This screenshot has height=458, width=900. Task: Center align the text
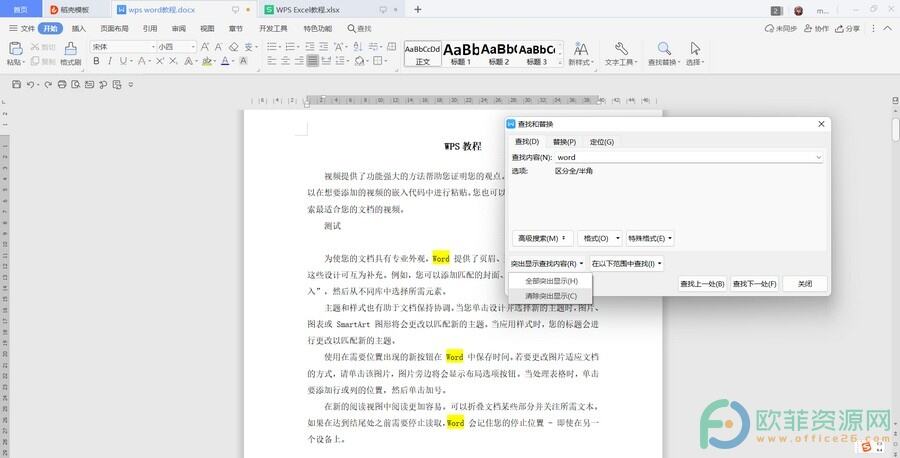285,61
